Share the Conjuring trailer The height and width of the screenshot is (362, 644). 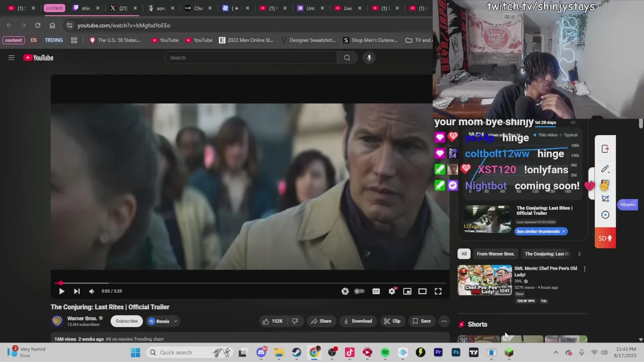(x=320, y=321)
